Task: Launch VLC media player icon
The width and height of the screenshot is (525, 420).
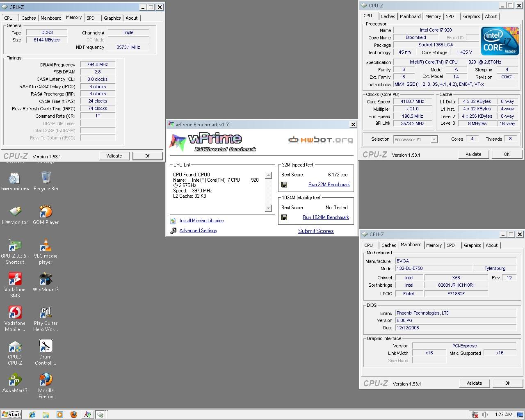Action: [x=46, y=252]
